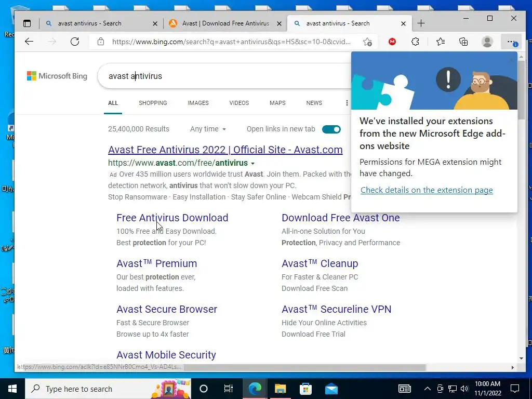Close the first avast antivirus Search tab
The height and width of the screenshot is (399, 532).
(155, 24)
